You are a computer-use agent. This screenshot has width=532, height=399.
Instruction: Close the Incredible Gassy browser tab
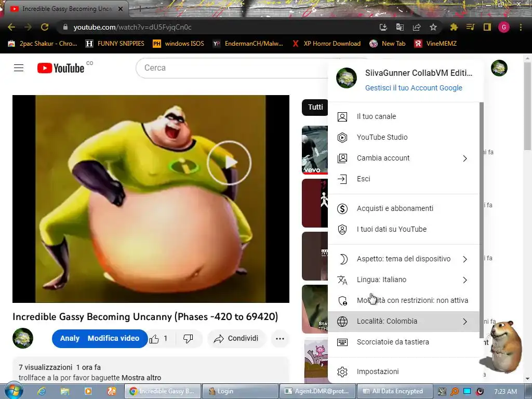tap(121, 9)
